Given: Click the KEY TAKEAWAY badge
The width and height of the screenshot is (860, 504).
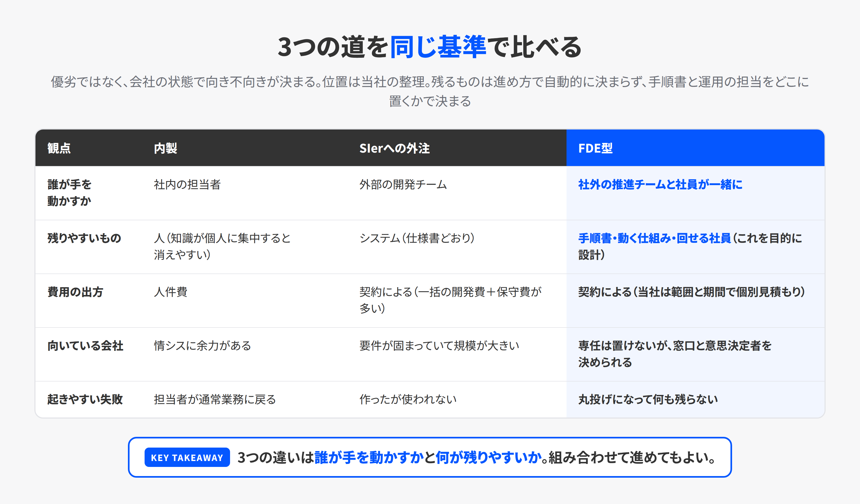Looking at the screenshot, I should click(187, 458).
